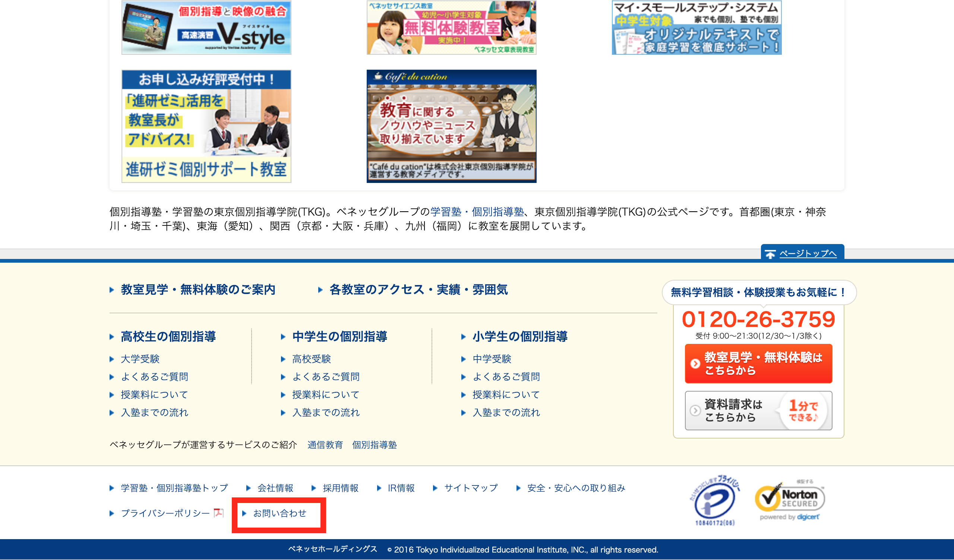Open the Café du cation banner
This screenshot has width=954, height=560.
tap(451, 126)
